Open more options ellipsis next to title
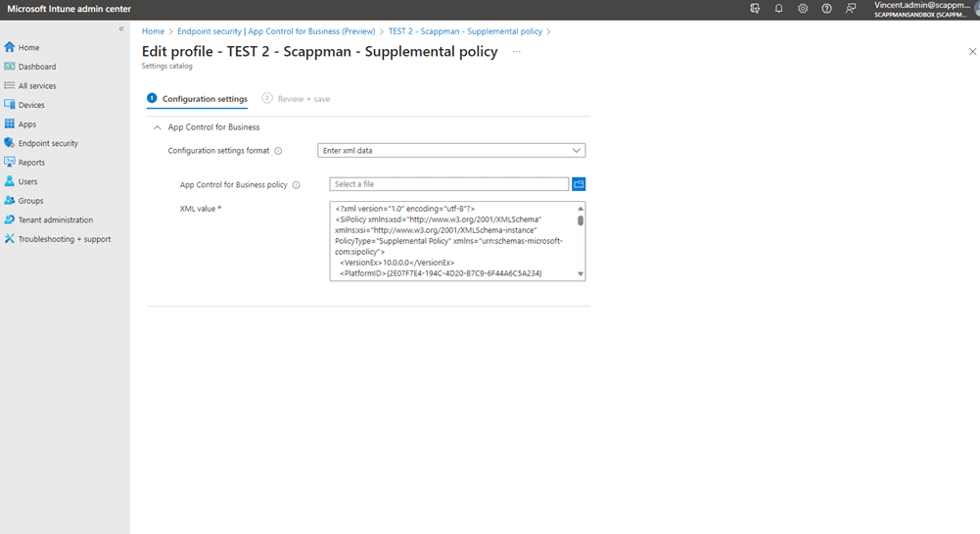This screenshot has width=980, height=534. (517, 52)
